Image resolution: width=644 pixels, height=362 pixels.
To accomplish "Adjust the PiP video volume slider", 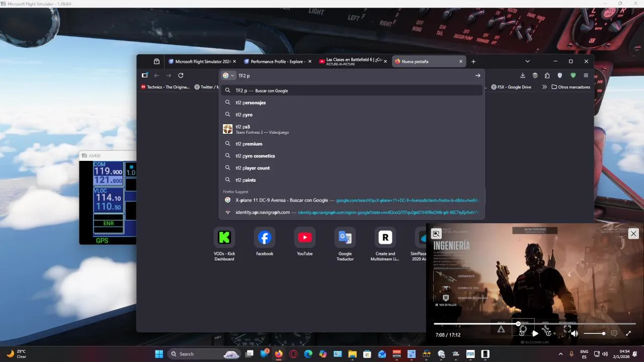I will tap(595, 333).
